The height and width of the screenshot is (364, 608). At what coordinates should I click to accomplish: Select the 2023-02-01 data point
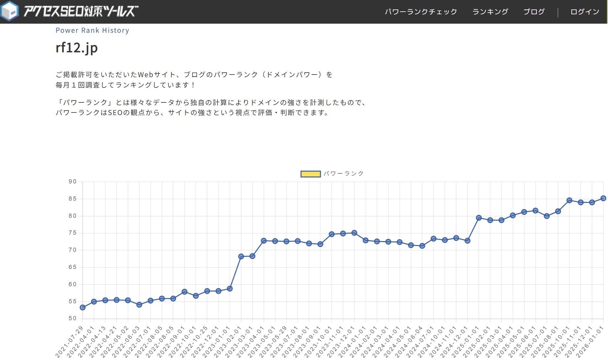(x=241, y=256)
